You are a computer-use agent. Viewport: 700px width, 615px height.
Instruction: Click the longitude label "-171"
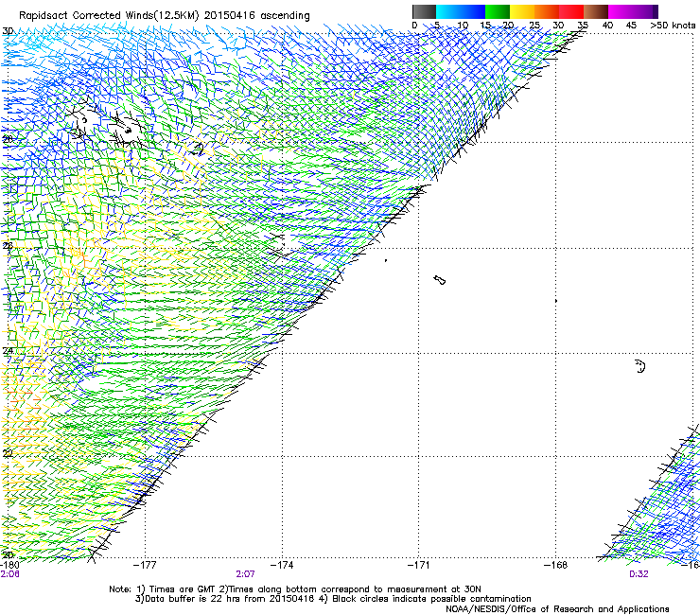419,566
